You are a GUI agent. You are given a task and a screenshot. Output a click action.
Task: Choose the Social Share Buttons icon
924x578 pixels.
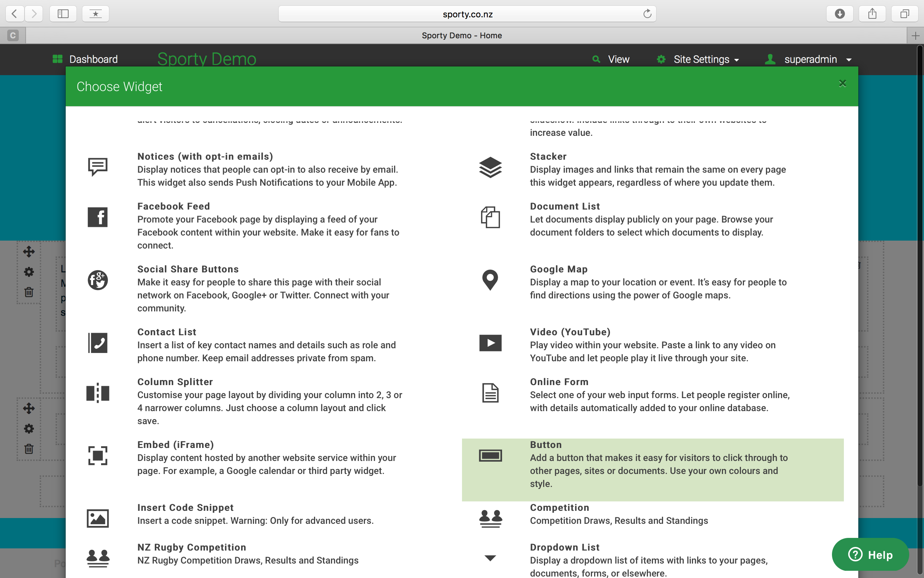(x=98, y=280)
